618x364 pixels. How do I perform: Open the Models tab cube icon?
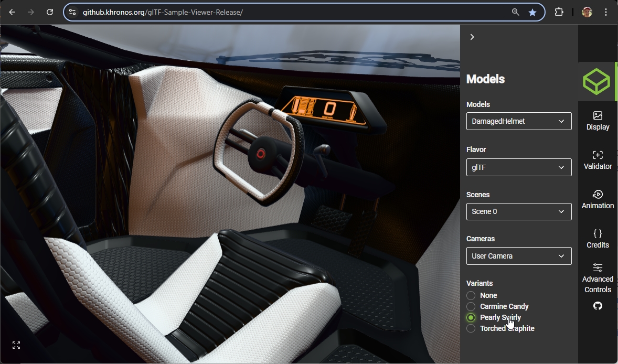click(596, 81)
